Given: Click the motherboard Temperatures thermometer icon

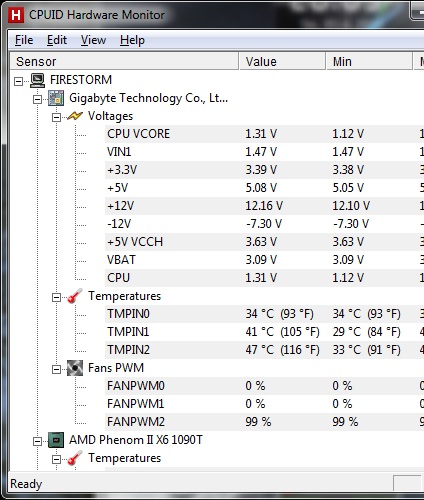Looking at the screenshot, I should point(75,296).
